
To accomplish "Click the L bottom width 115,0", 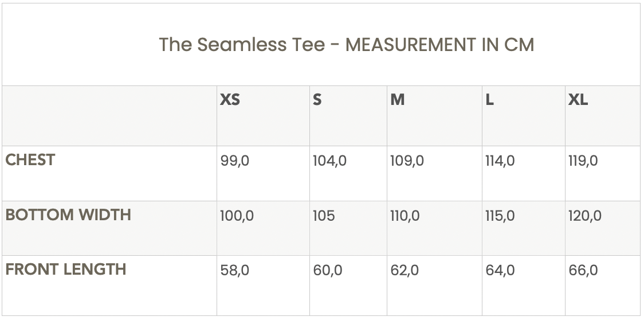I will click(x=500, y=216).
